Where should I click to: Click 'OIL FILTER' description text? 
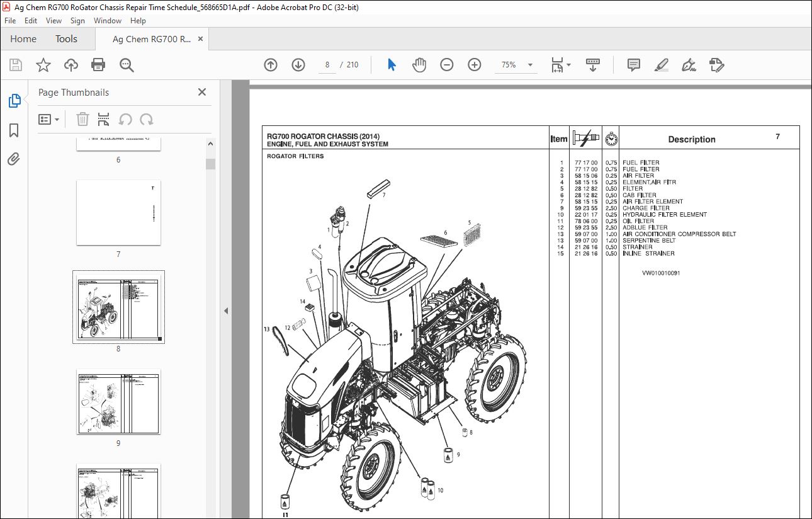638,221
